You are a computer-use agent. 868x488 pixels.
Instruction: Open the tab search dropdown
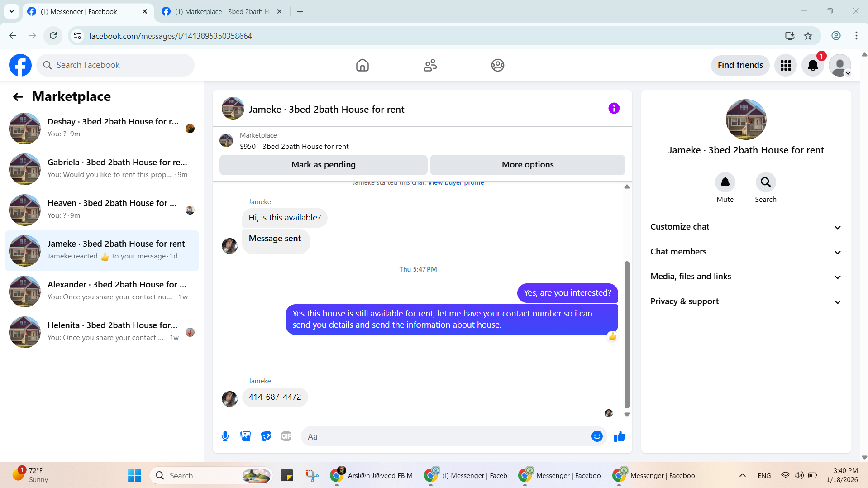click(11, 11)
